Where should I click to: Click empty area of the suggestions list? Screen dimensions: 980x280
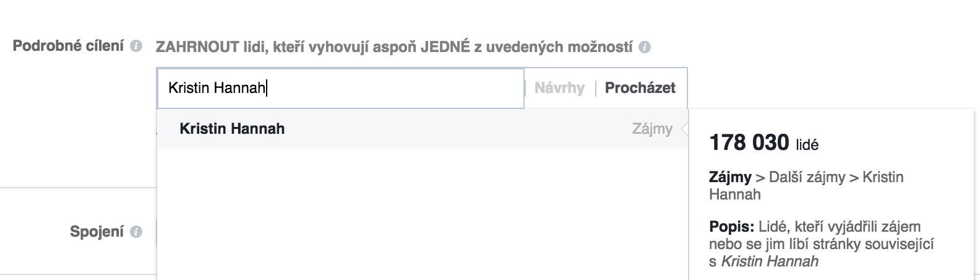423,214
